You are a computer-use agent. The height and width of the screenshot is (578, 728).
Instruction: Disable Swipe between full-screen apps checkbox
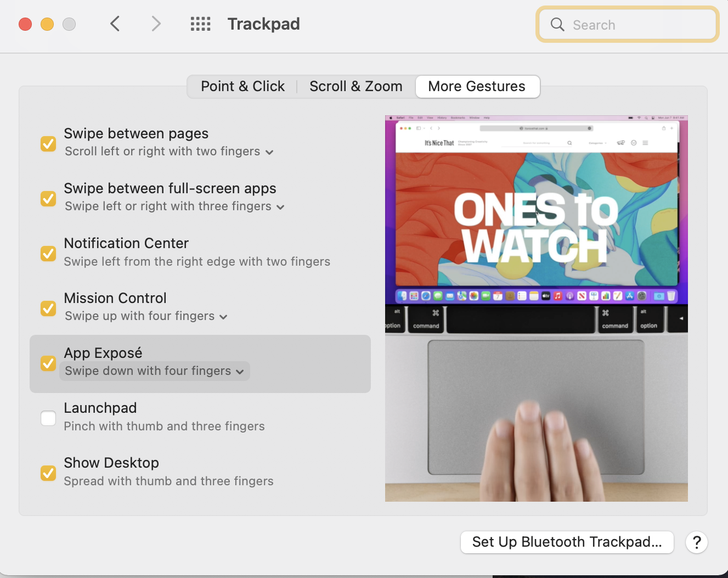[48, 198]
